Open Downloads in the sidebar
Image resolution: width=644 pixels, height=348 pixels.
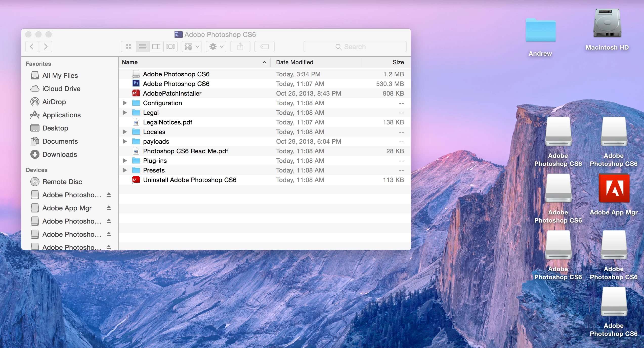coord(60,155)
